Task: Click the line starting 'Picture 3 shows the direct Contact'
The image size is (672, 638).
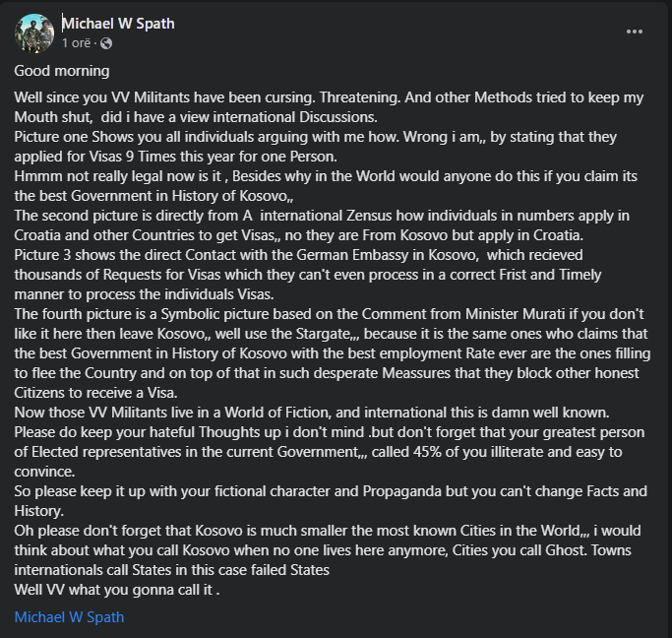Action: coord(298,255)
